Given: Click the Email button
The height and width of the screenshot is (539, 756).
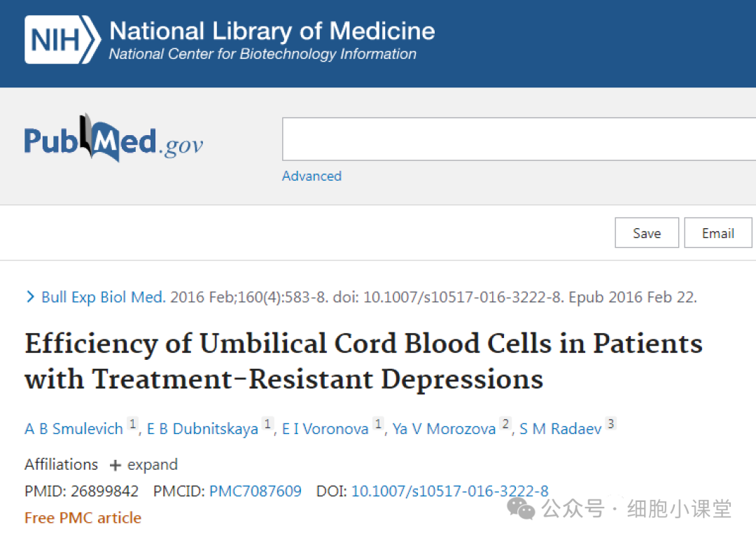Looking at the screenshot, I should (718, 233).
